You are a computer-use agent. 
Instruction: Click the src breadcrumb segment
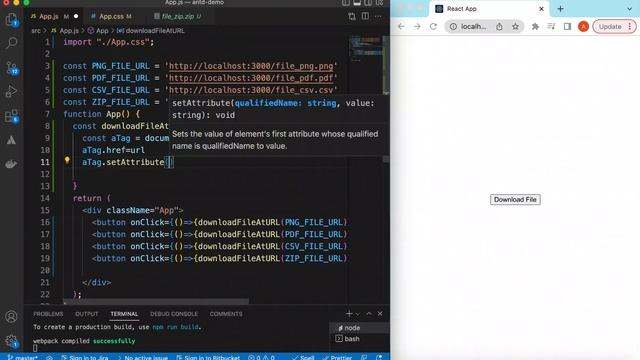tap(36, 31)
